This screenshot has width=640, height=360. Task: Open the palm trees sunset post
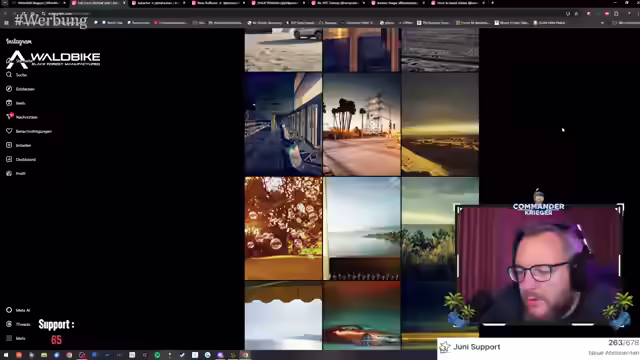point(362,124)
